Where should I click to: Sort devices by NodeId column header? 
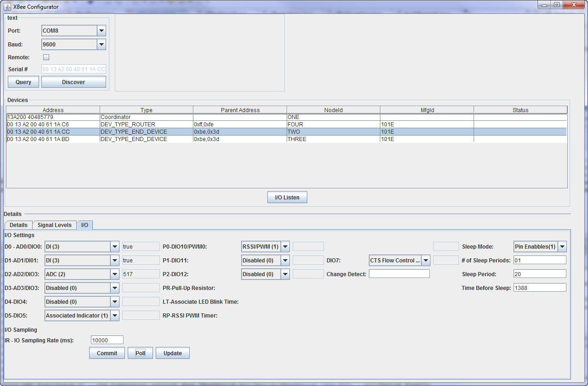(x=334, y=110)
